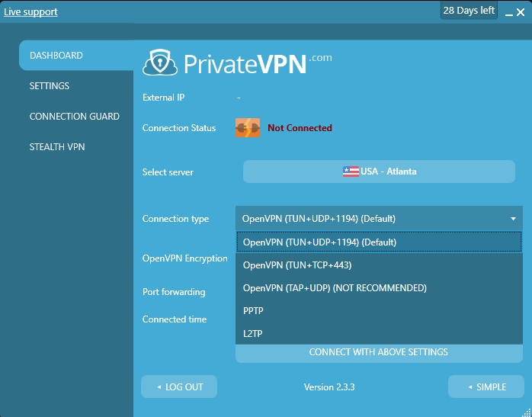Click the PrivateVPN shield cloud logo
This screenshot has height=417, width=532.
tap(160, 63)
